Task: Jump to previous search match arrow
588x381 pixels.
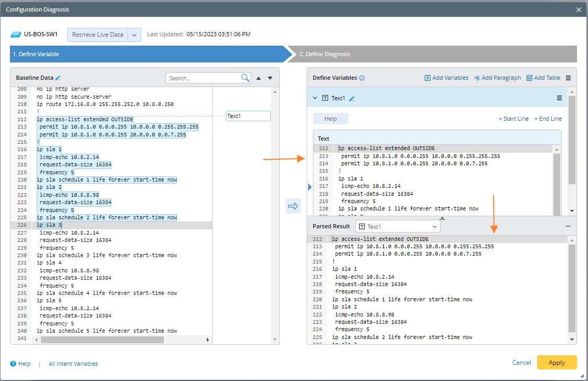Action: 258,78
